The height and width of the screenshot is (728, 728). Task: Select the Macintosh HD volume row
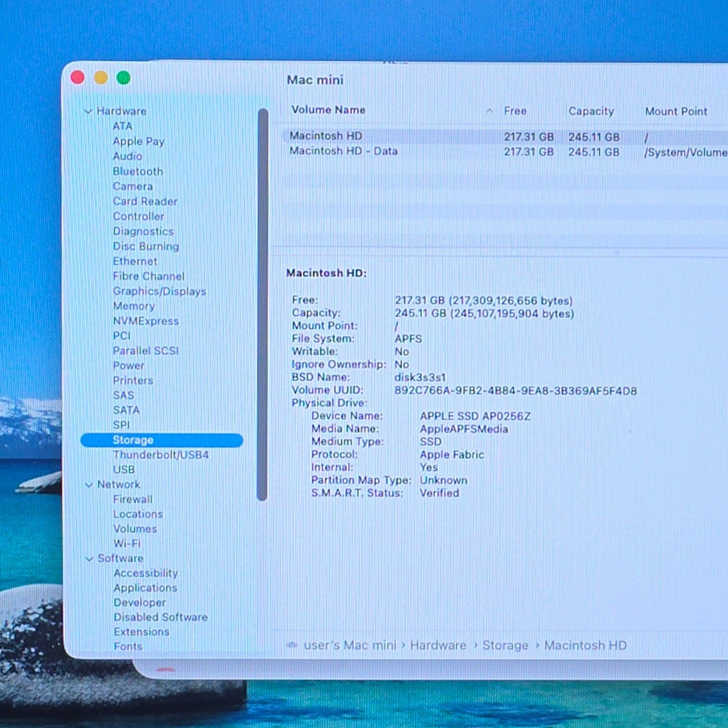tap(505, 136)
